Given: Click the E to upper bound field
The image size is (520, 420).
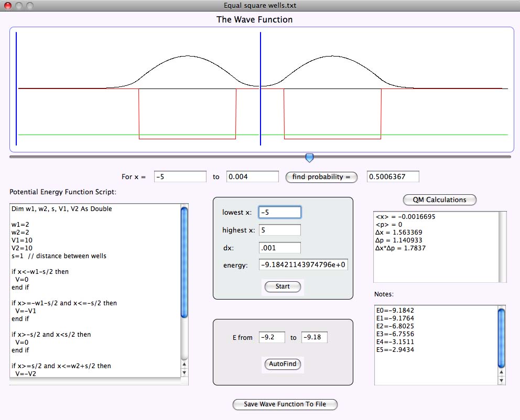Looking at the screenshot, I should pyautogui.click(x=315, y=338).
